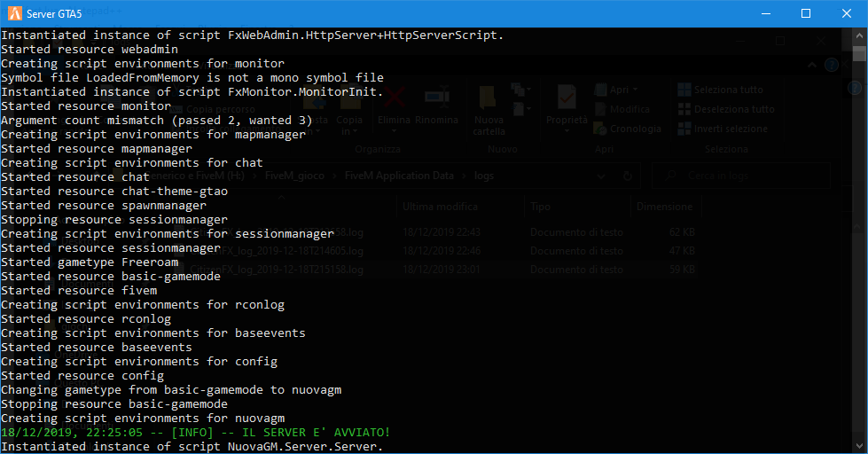Click Seleziona tutto in Explorer ribbon
The width and height of the screenshot is (868, 454).
click(x=720, y=90)
